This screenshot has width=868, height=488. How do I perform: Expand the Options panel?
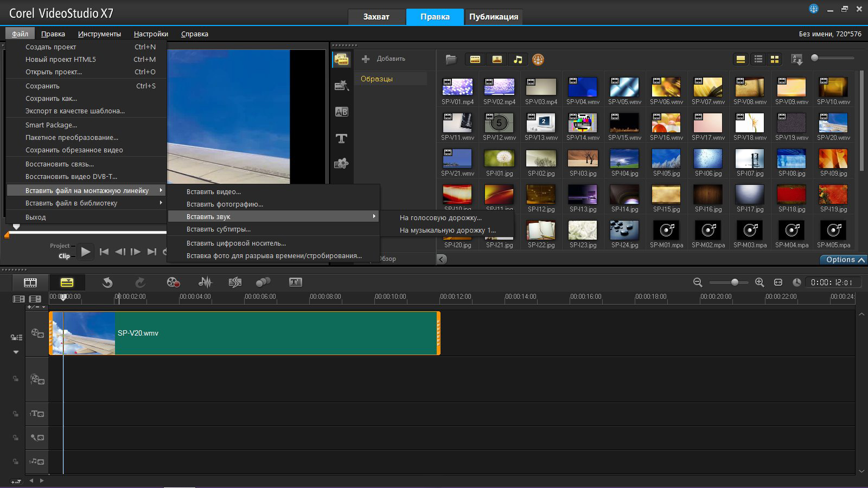(x=844, y=260)
